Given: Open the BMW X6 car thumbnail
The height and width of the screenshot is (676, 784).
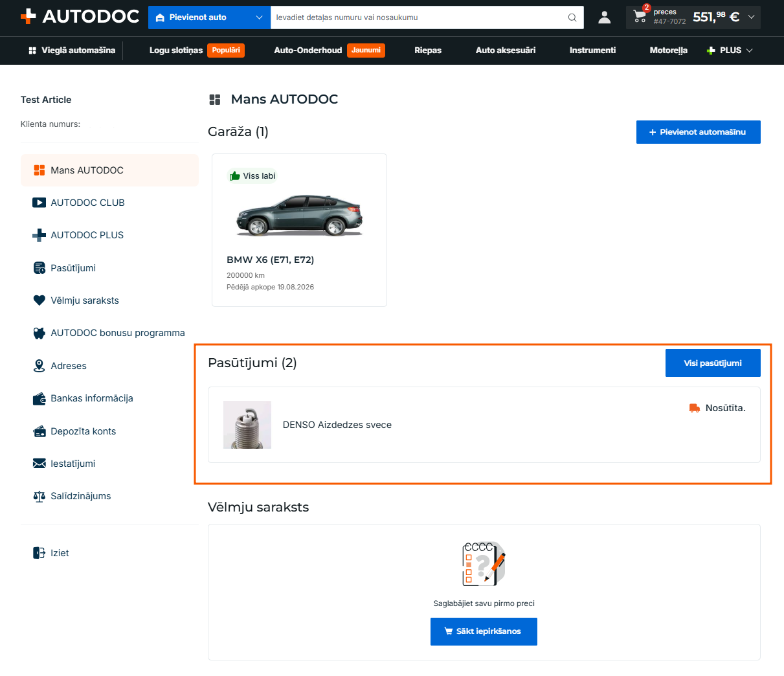Looking at the screenshot, I should (x=300, y=216).
